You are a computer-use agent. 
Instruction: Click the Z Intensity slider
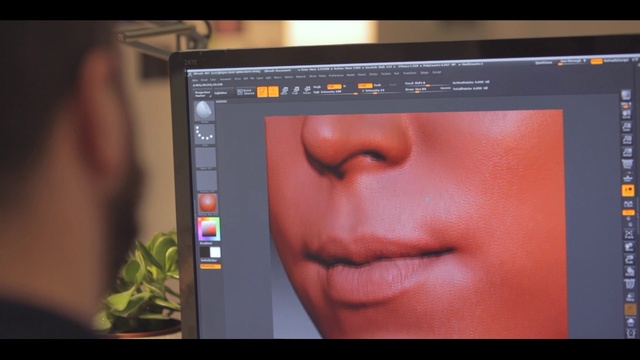pyautogui.click(x=381, y=91)
